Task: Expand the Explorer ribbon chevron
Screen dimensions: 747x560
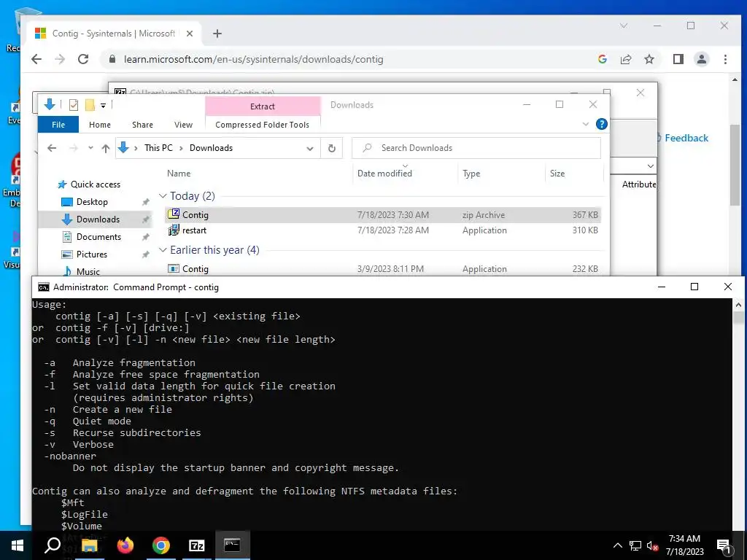Action: coord(586,124)
